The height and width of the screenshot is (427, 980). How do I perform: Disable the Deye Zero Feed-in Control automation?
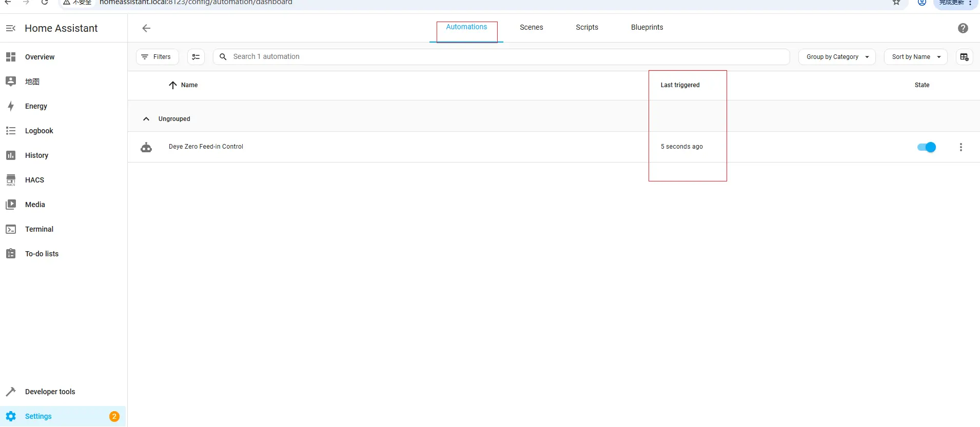pos(926,147)
